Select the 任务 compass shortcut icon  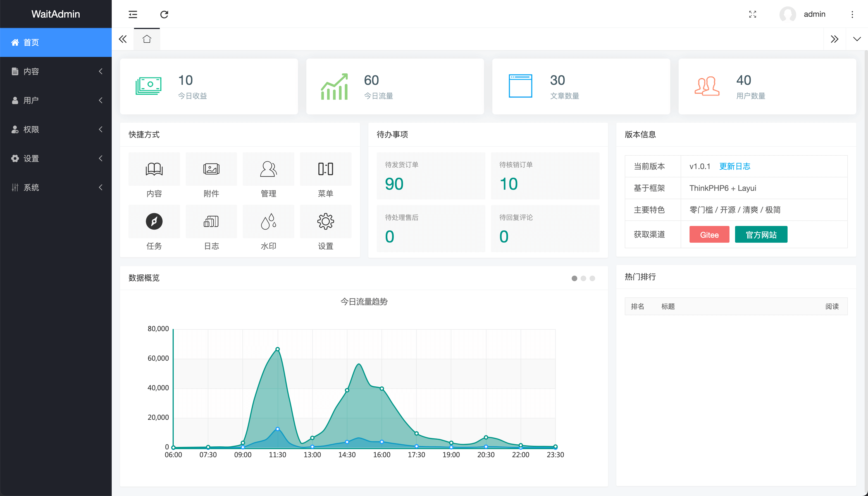coord(154,221)
